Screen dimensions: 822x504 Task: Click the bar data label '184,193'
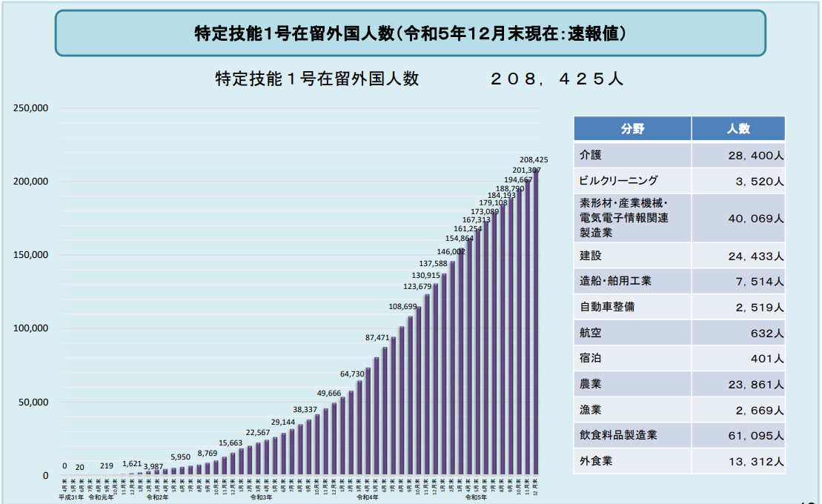click(501, 196)
